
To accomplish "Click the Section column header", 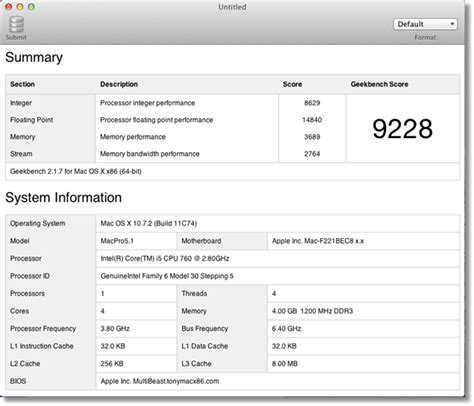I will click(x=22, y=84).
